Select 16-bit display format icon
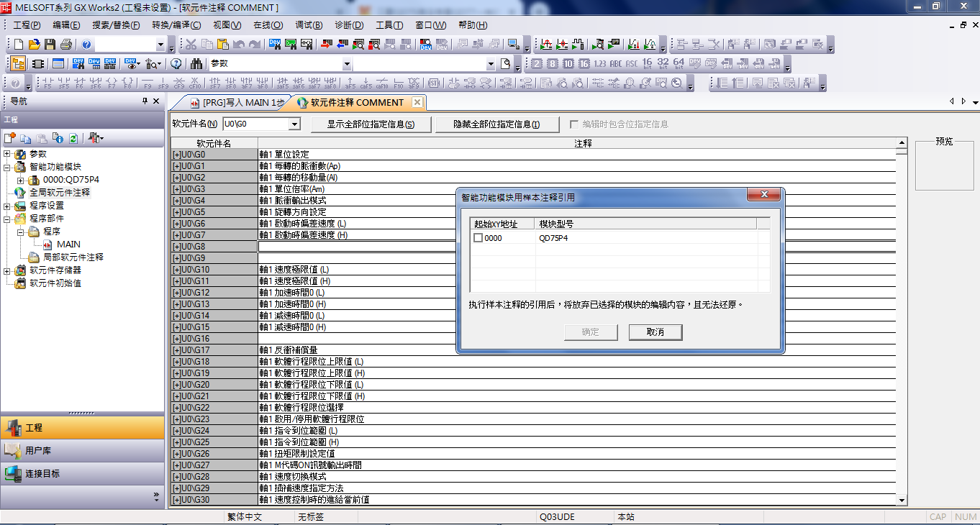Image resolution: width=980 pixels, height=525 pixels. click(x=647, y=64)
